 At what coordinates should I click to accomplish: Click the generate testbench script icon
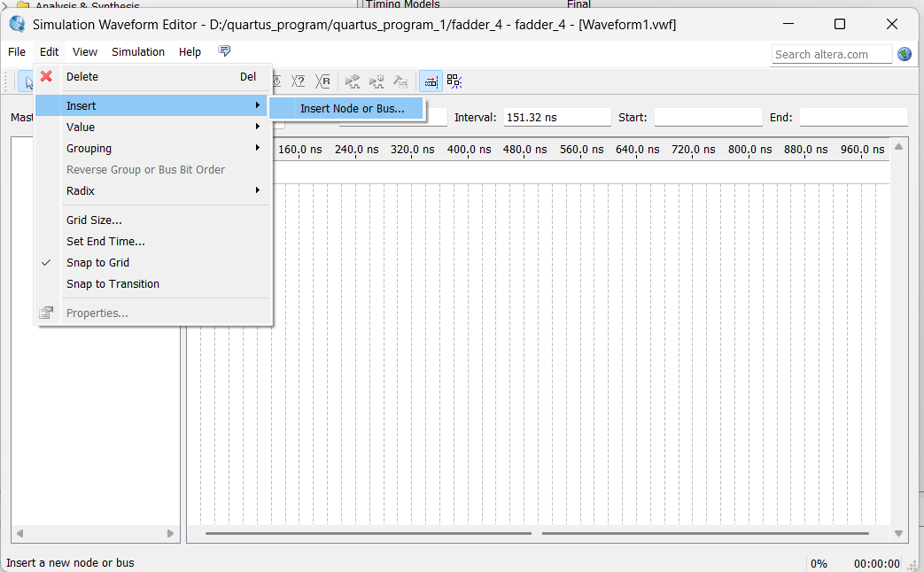point(400,81)
